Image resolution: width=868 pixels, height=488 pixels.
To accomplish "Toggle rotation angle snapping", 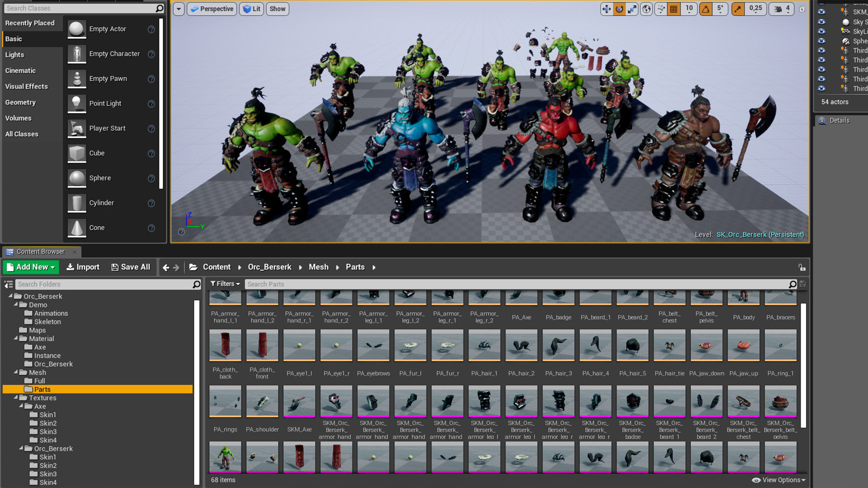I will point(706,9).
